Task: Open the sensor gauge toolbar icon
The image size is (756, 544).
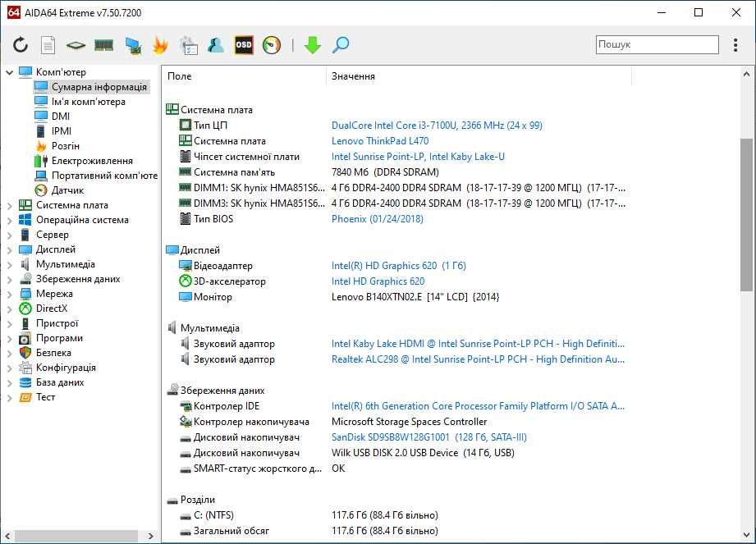Action: [272, 45]
